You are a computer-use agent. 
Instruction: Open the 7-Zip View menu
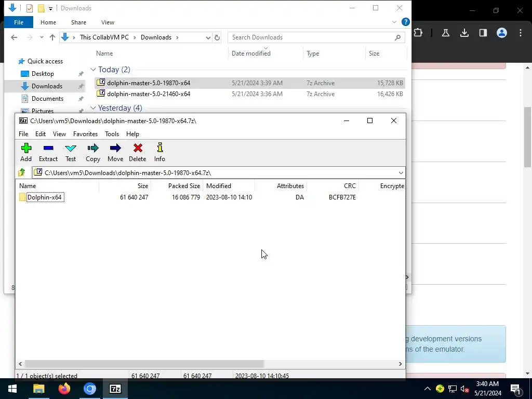59,134
